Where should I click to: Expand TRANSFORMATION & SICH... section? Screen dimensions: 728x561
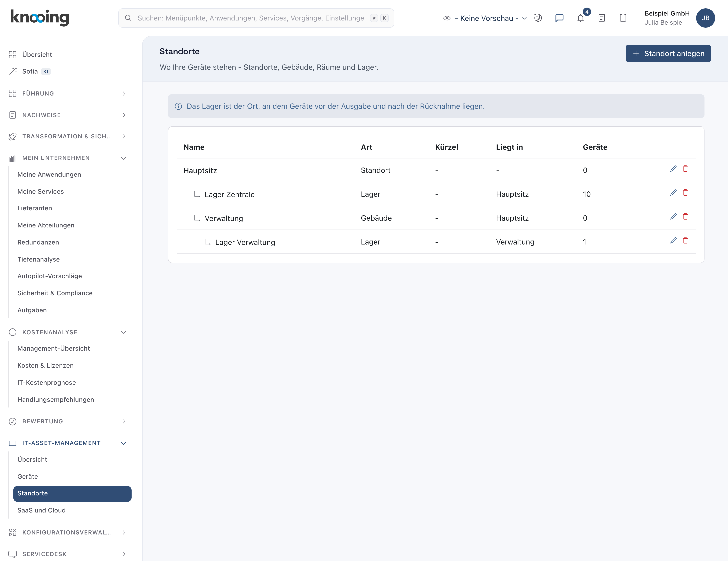coord(67,137)
